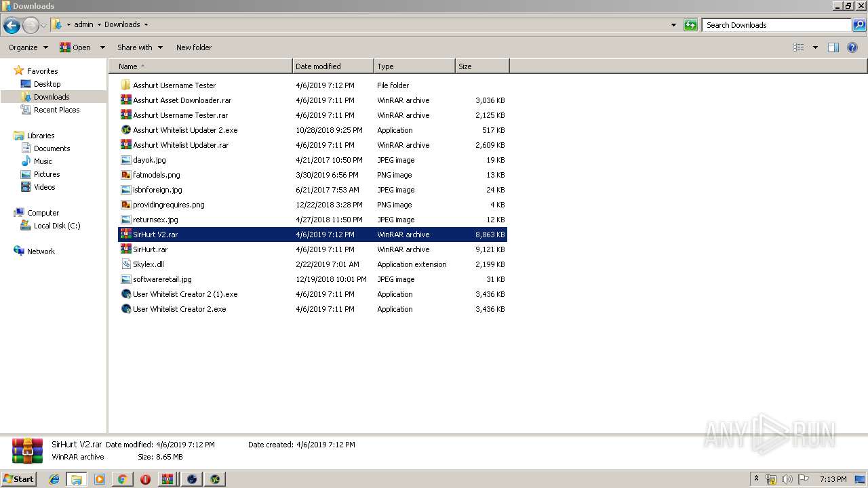
Task: Click the Open toolbar button
Action: click(x=75, y=47)
